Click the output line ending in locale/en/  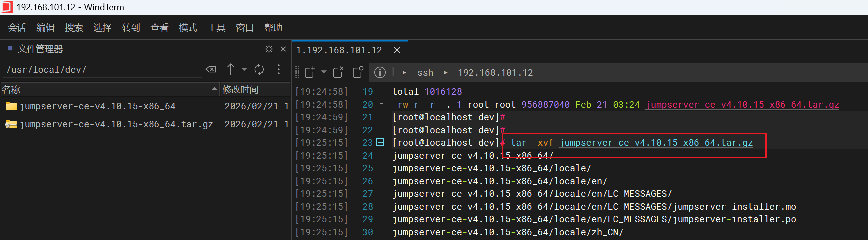coord(500,181)
